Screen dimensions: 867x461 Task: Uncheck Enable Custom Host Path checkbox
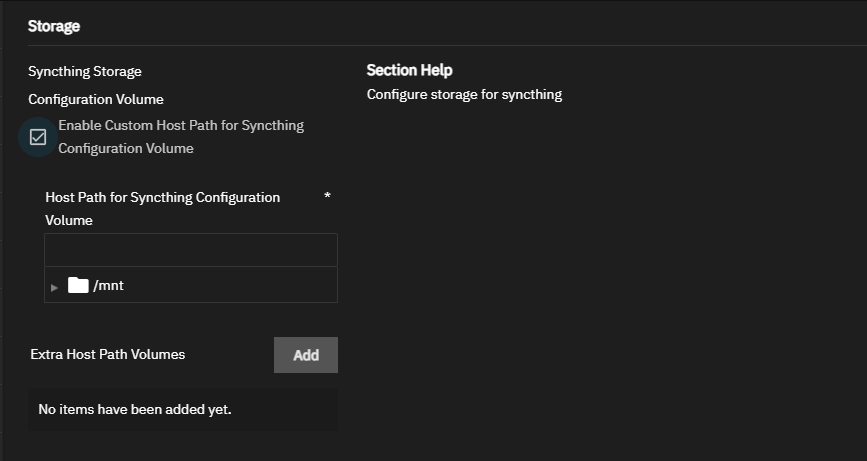coord(38,137)
